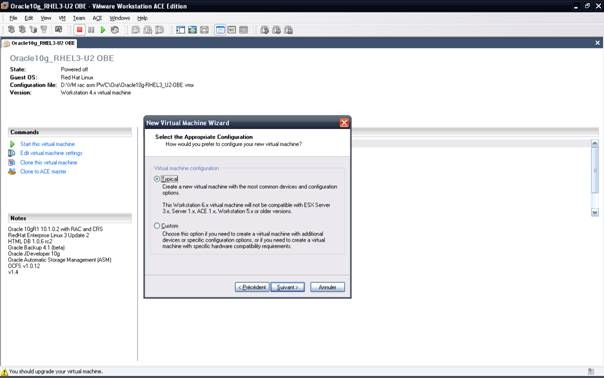
Task: Click the Précédent button in the wizard
Action: click(252, 287)
